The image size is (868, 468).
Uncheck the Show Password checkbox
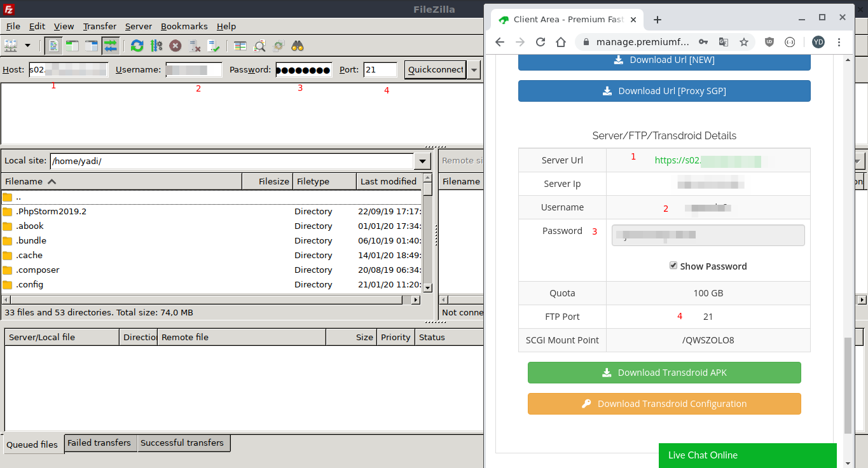coord(673,265)
